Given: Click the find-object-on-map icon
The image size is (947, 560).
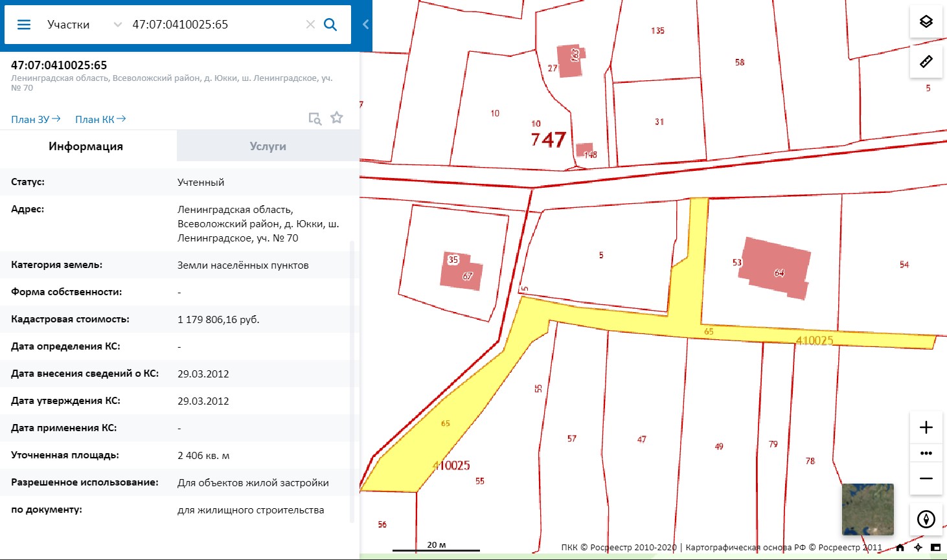Looking at the screenshot, I should click(315, 118).
